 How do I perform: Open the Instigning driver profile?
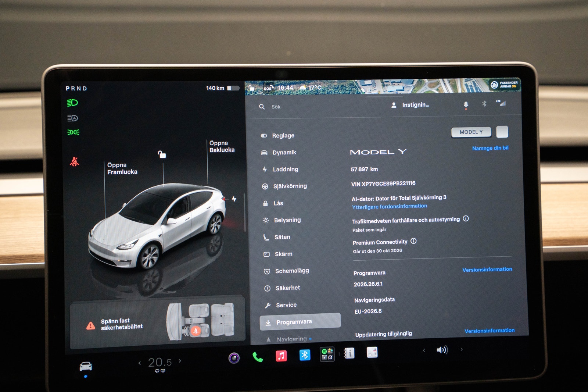tap(410, 105)
